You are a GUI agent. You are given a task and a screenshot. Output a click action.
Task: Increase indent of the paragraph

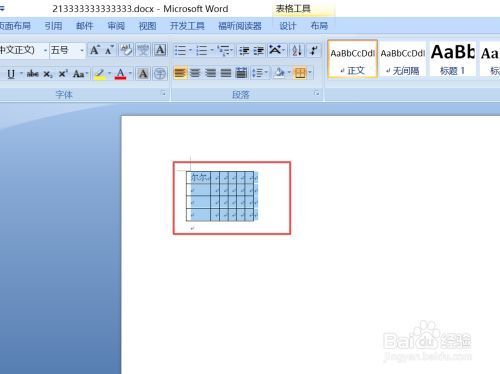(x=258, y=51)
